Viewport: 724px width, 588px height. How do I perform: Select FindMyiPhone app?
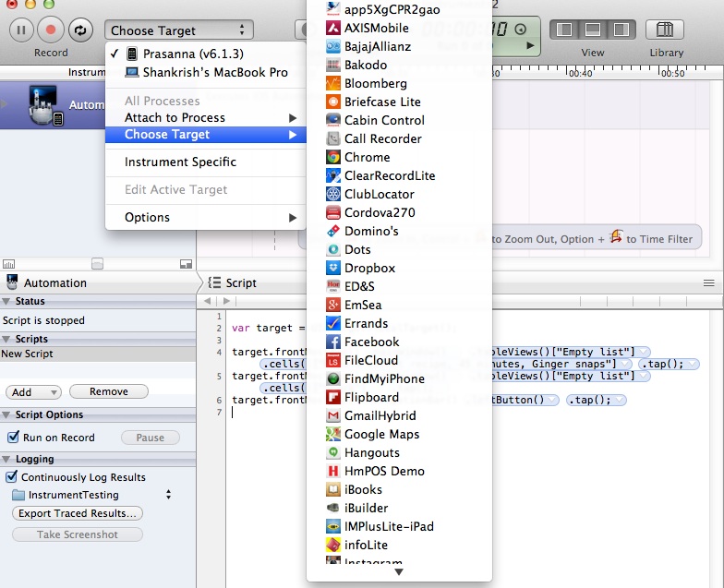tap(399, 378)
